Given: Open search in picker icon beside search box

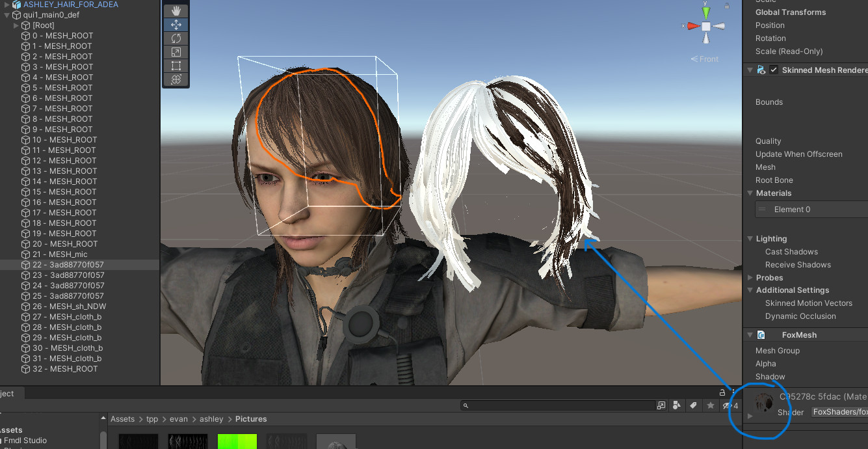Looking at the screenshot, I should (x=661, y=405).
